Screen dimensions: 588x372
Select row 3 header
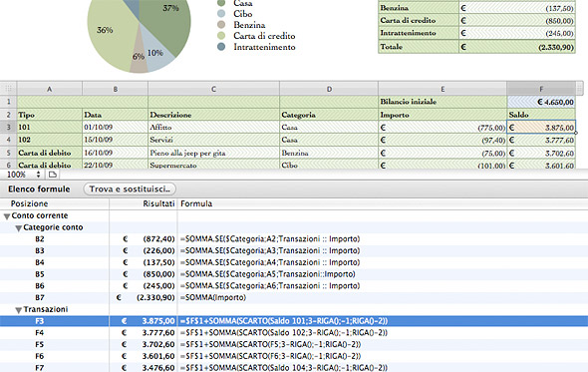click(x=8, y=128)
